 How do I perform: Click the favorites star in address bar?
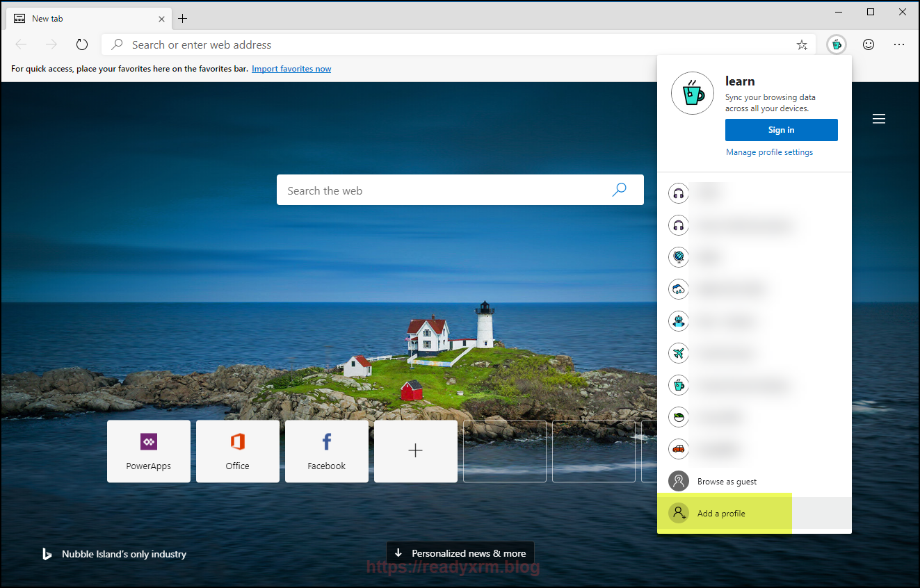tap(802, 44)
